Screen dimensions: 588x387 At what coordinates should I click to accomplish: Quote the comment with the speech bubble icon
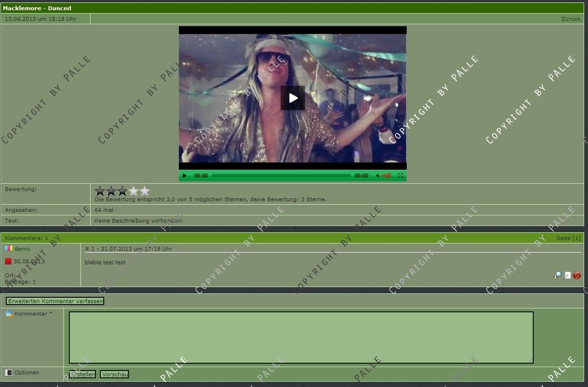click(557, 275)
